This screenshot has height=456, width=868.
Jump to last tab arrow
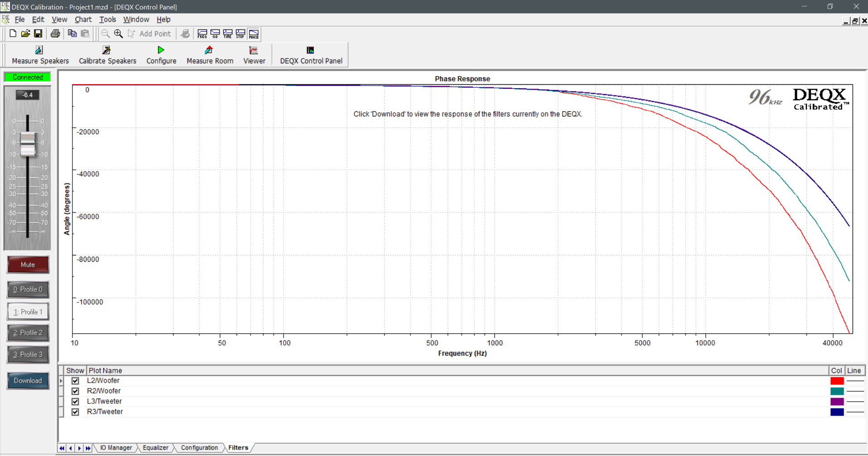click(x=88, y=448)
